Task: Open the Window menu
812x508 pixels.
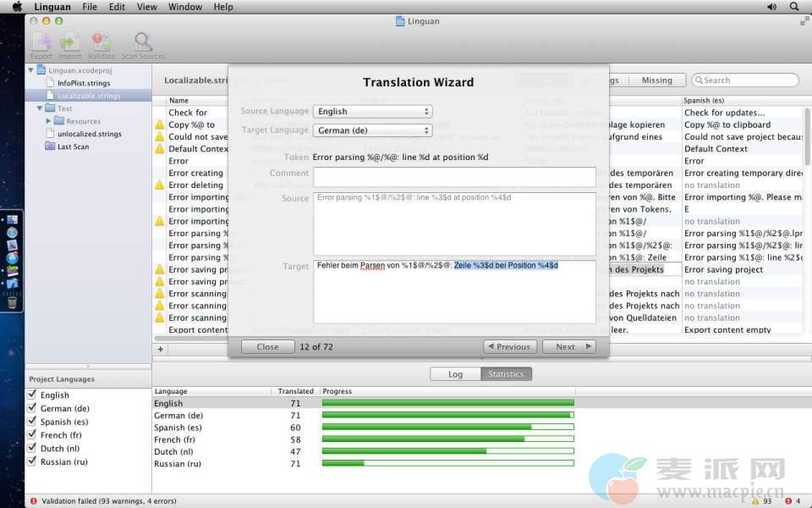Action: [x=184, y=7]
